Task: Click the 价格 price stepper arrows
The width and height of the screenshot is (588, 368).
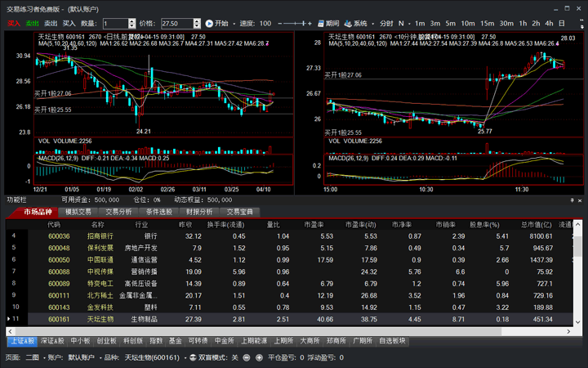Action: [x=197, y=24]
